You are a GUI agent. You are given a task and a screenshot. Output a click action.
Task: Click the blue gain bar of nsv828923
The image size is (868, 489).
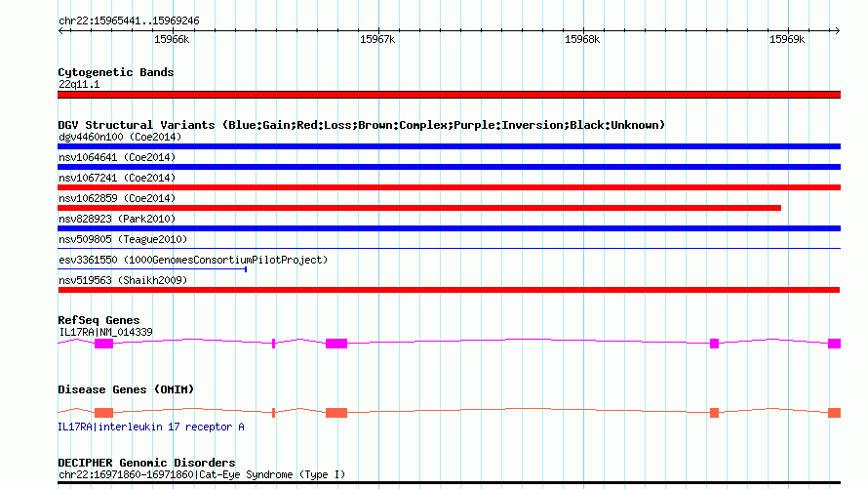(x=449, y=228)
